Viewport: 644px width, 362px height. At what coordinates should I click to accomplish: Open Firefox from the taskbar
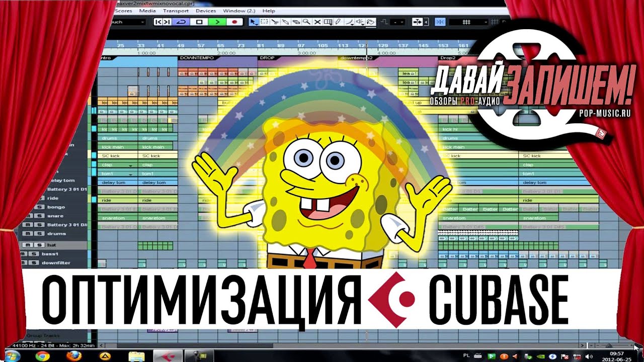click(x=73, y=356)
